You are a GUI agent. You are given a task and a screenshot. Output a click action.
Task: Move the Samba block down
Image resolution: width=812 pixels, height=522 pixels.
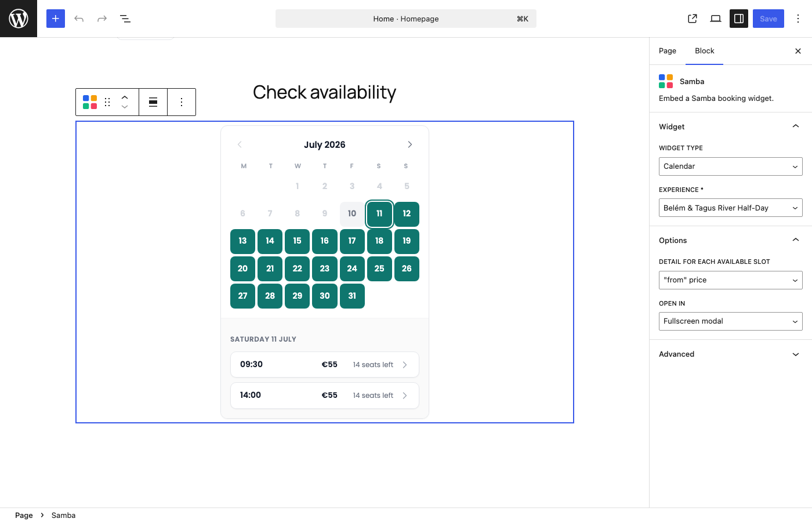click(125, 107)
